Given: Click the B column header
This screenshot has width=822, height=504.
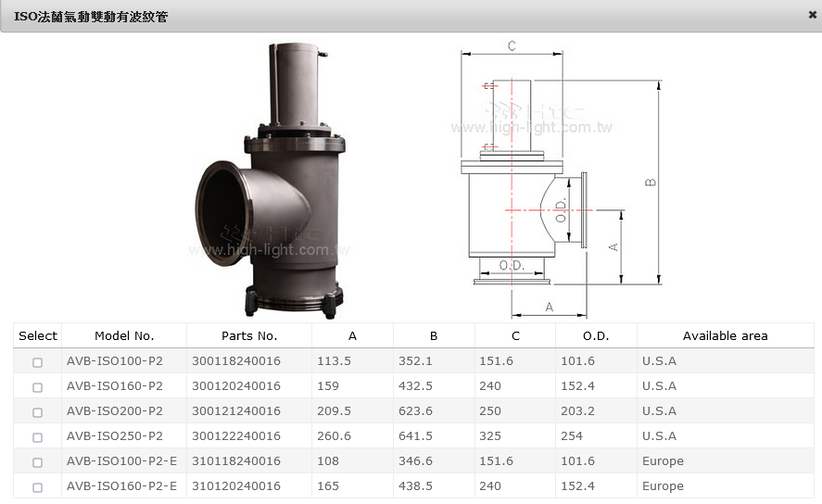Looking at the screenshot, I should 434,335.
